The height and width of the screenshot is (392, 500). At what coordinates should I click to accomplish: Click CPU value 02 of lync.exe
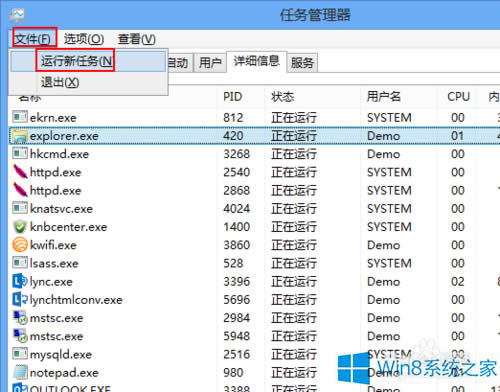[x=458, y=282]
